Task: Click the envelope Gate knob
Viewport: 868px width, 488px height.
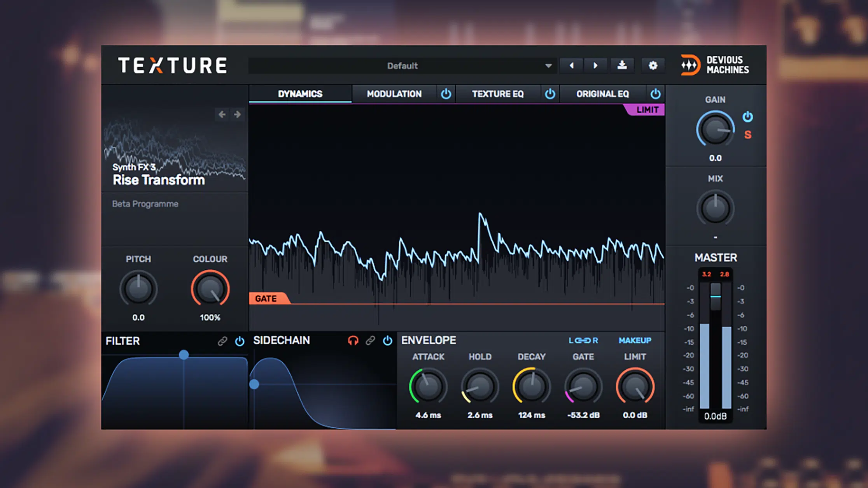Action: (x=583, y=386)
